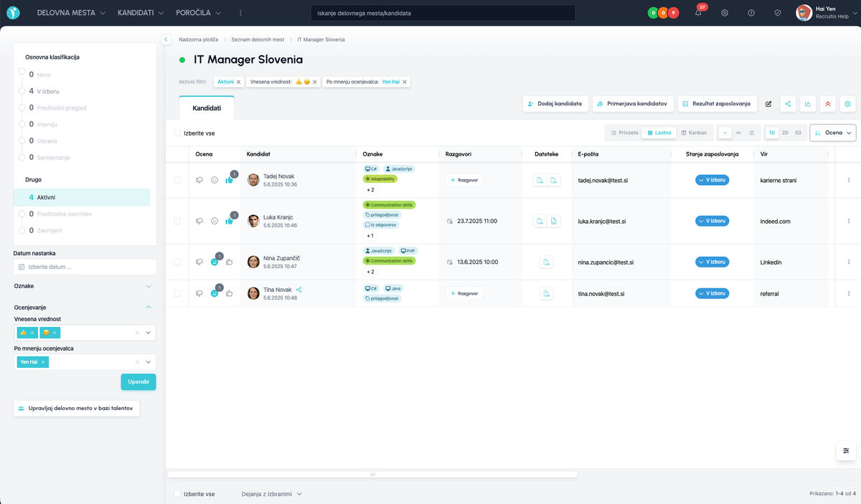Image resolution: width=861 pixels, height=504 pixels.
Task: Collapse the left sidebar arrow
Action: [x=166, y=39]
